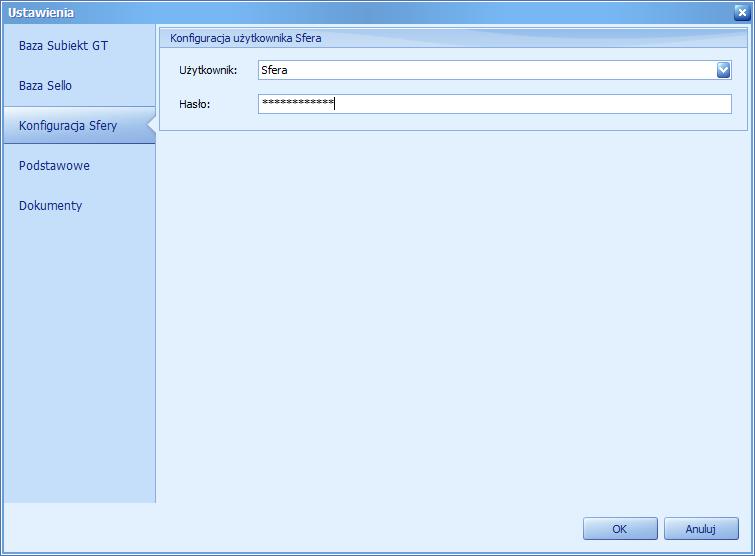
Task: Click the Użytkownik: label
Action: pos(208,70)
